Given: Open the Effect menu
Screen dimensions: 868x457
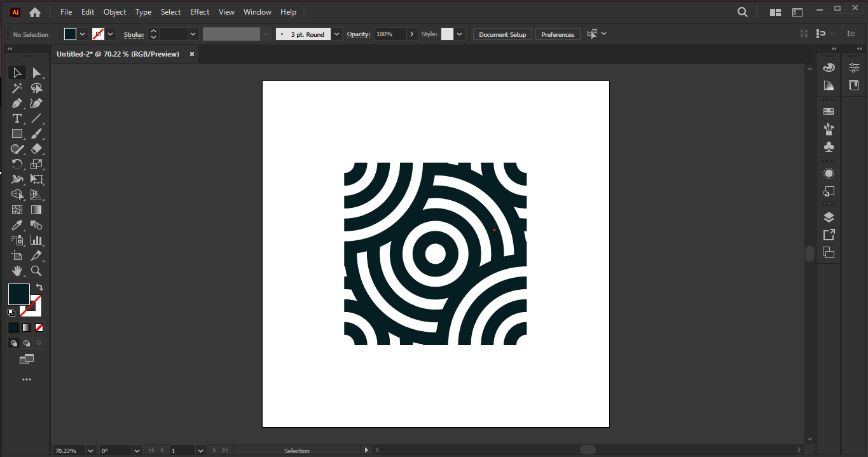Looking at the screenshot, I should tap(199, 11).
